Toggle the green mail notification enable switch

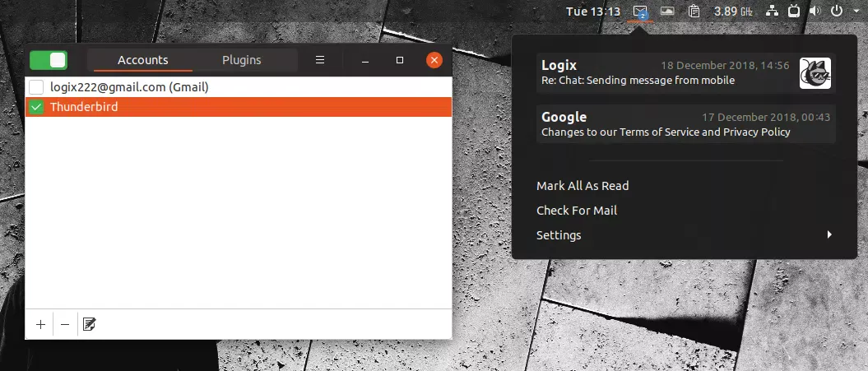click(49, 60)
